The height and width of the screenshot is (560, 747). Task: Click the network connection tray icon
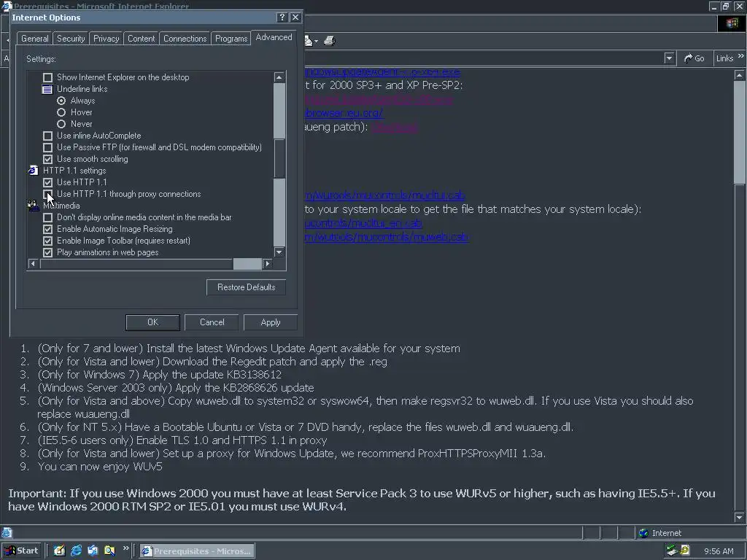point(672,551)
